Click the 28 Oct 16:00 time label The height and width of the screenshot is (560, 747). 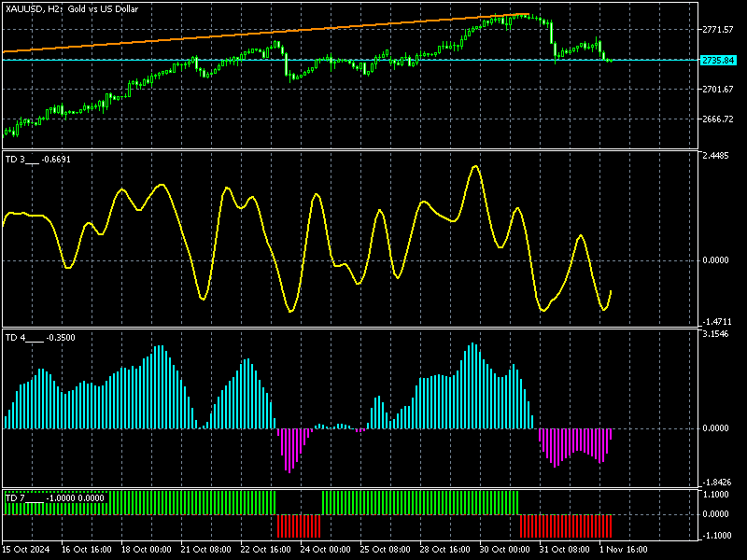pos(444,549)
